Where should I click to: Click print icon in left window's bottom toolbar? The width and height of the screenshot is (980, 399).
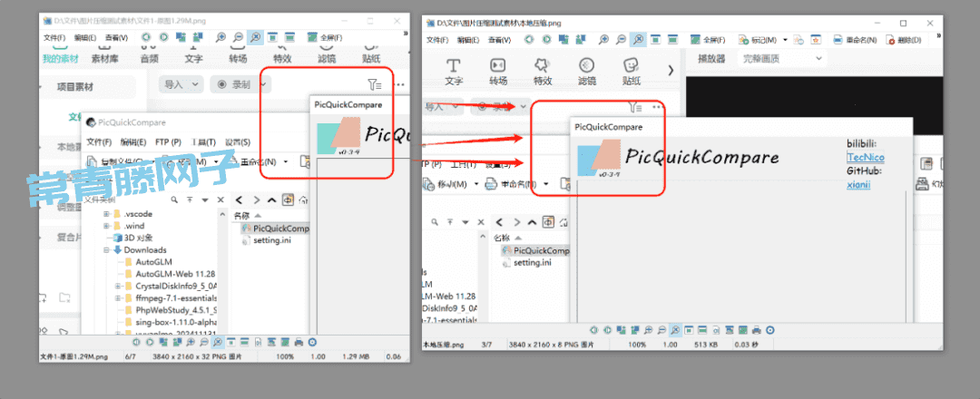(x=299, y=342)
